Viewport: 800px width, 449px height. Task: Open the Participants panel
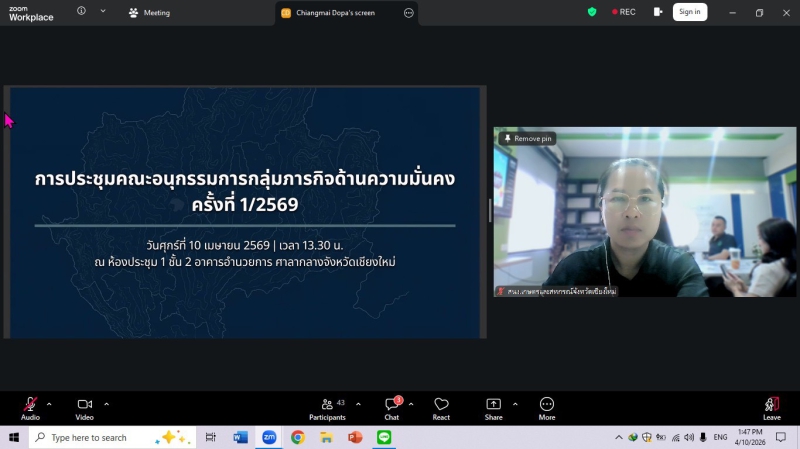327,405
